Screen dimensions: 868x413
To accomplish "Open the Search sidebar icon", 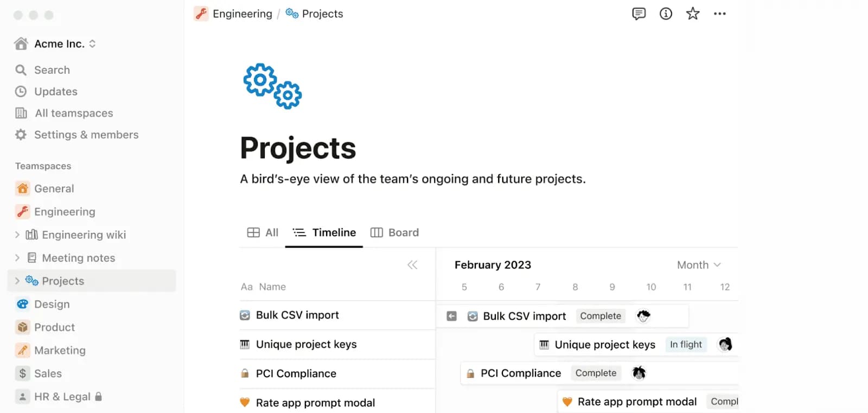I will [21, 69].
